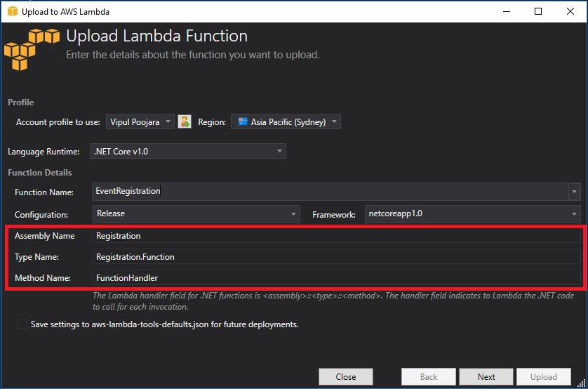Click the AWS Lambda title bar icon
This screenshot has width=588, height=389.
(x=13, y=12)
